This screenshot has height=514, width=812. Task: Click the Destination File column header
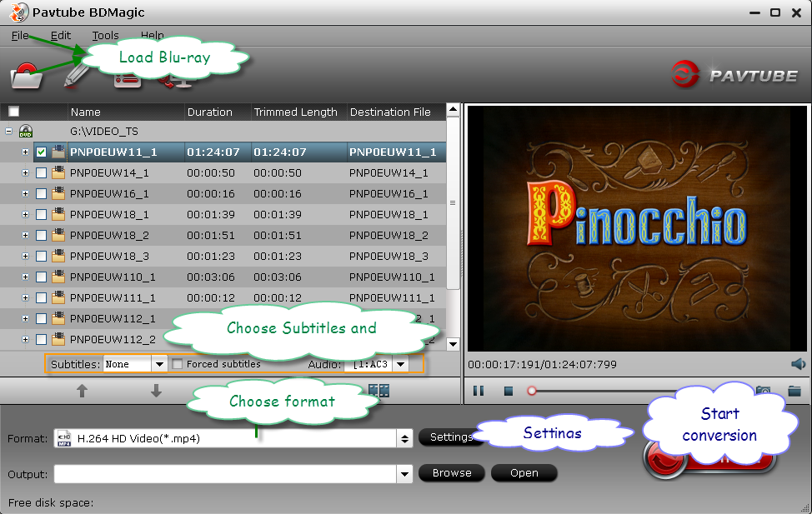point(396,112)
